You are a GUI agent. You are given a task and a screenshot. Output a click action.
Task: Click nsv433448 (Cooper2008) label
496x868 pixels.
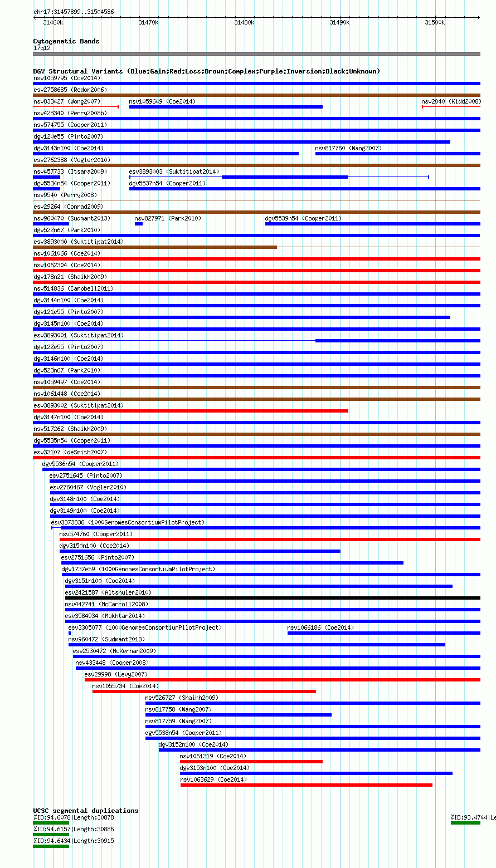point(113,663)
